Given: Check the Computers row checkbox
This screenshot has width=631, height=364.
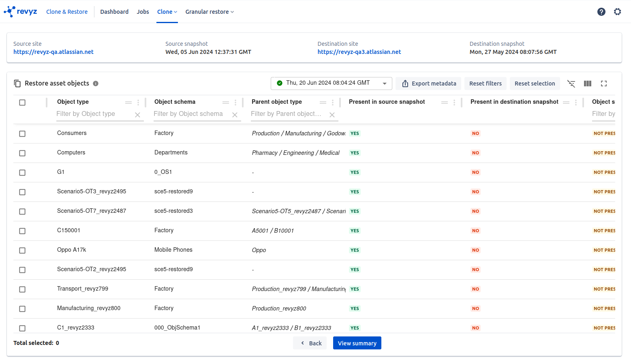Looking at the screenshot, I should click(x=22, y=153).
